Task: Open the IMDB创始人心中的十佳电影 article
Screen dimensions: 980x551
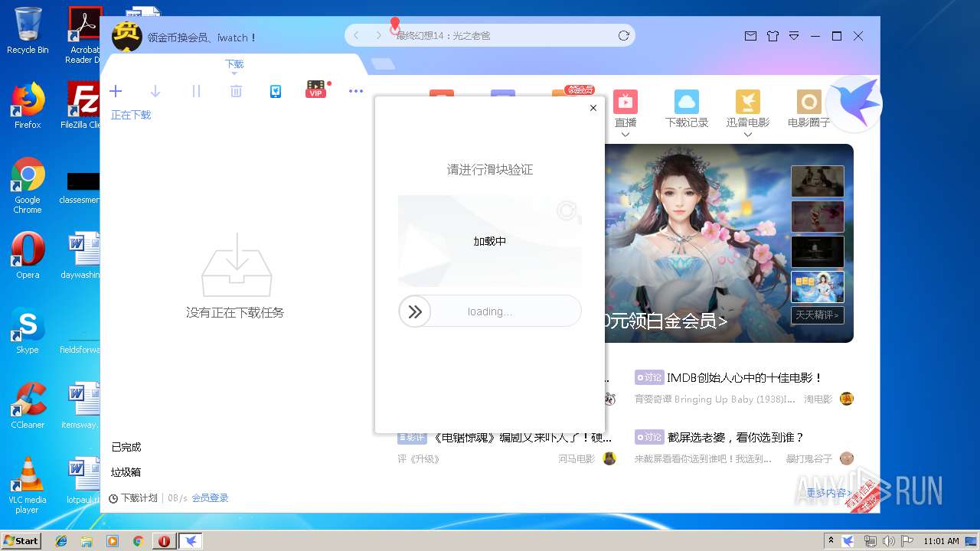Action: [744, 377]
